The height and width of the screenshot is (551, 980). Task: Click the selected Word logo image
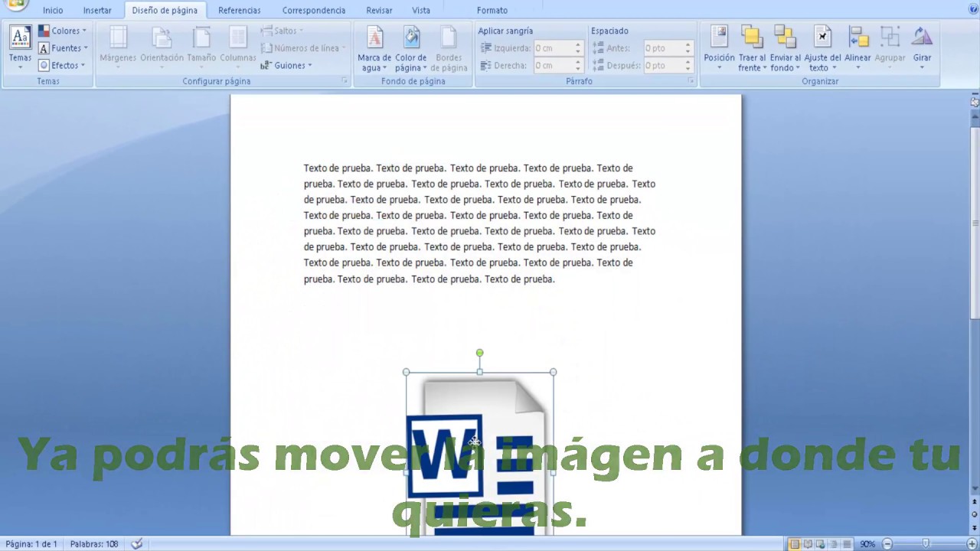[479, 453]
